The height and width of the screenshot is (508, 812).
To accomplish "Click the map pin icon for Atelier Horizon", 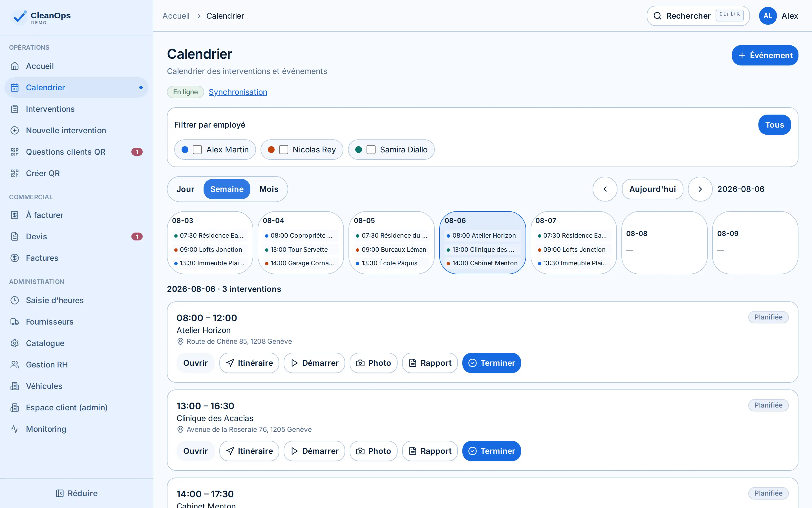I will (180, 342).
